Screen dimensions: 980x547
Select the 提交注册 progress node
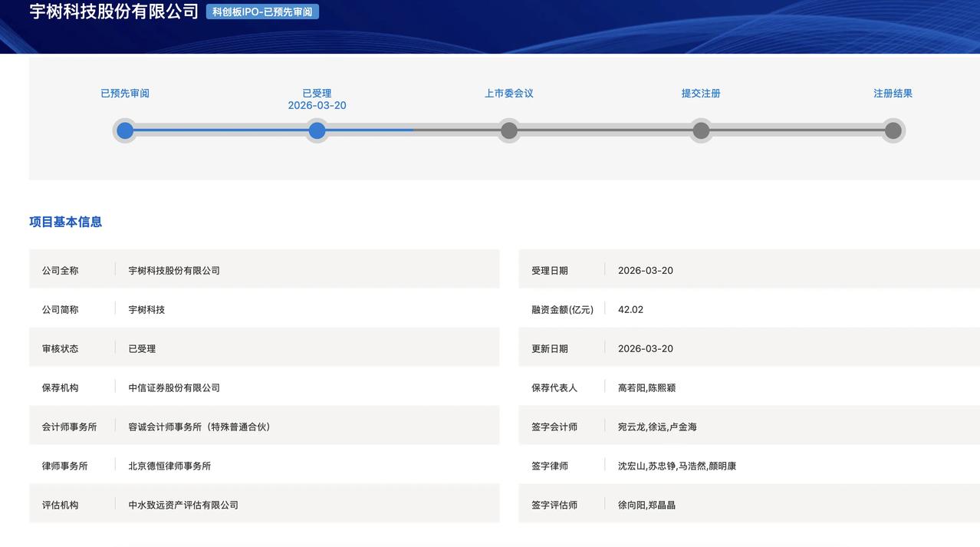(x=700, y=130)
